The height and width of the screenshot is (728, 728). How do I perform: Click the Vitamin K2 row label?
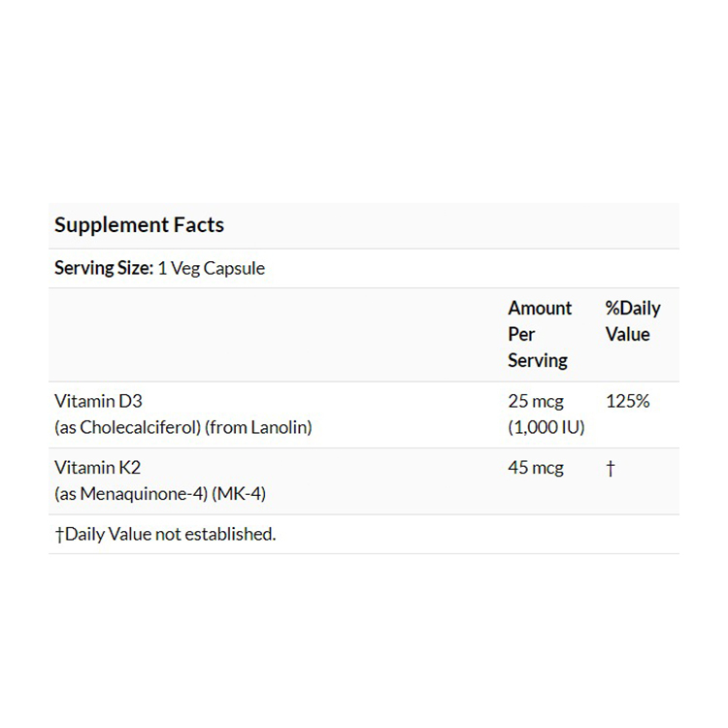point(98,468)
